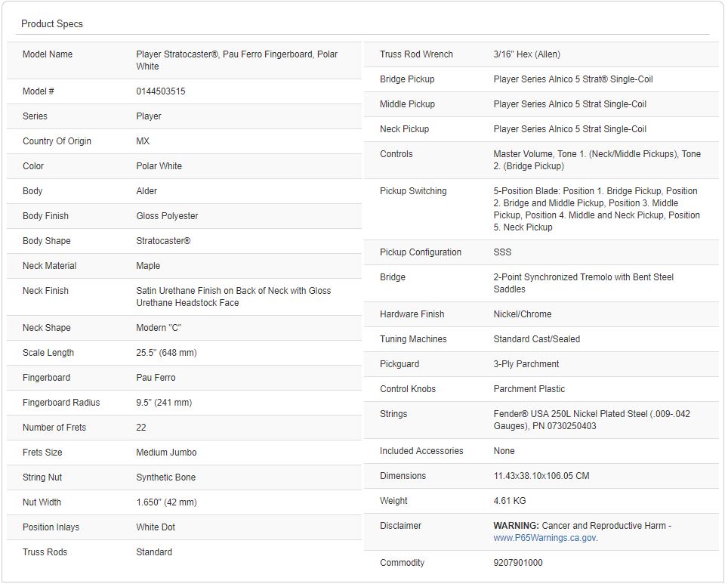Click the Weight value 4.61 KG
Screen dimensions: 728x584
point(510,501)
